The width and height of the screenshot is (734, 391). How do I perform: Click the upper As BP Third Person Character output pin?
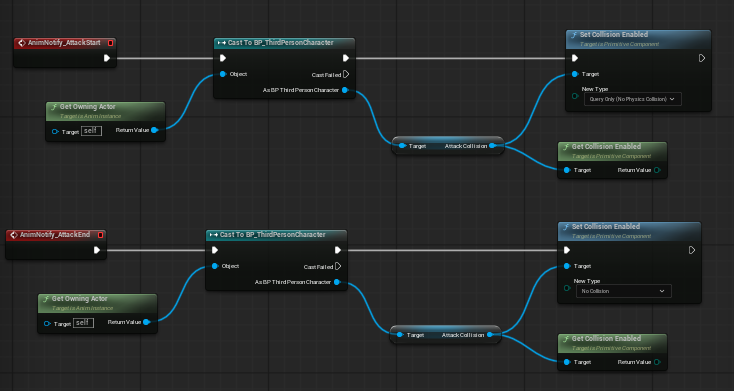(x=345, y=90)
